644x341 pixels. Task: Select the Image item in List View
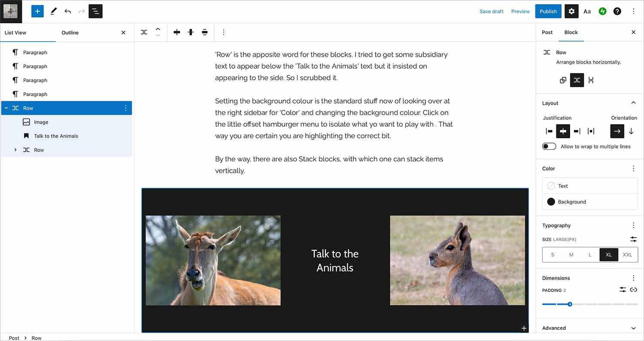click(x=41, y=122)
